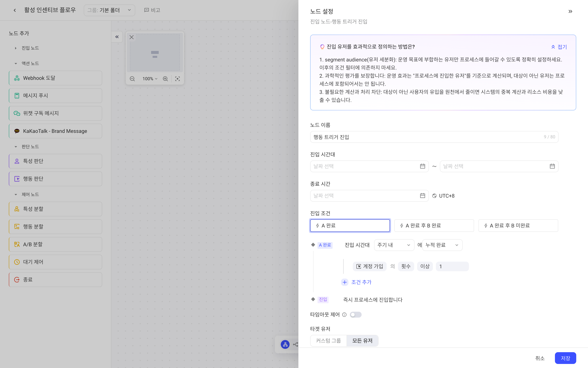Open the 누적 완료 dropdown

coord(442,245)
